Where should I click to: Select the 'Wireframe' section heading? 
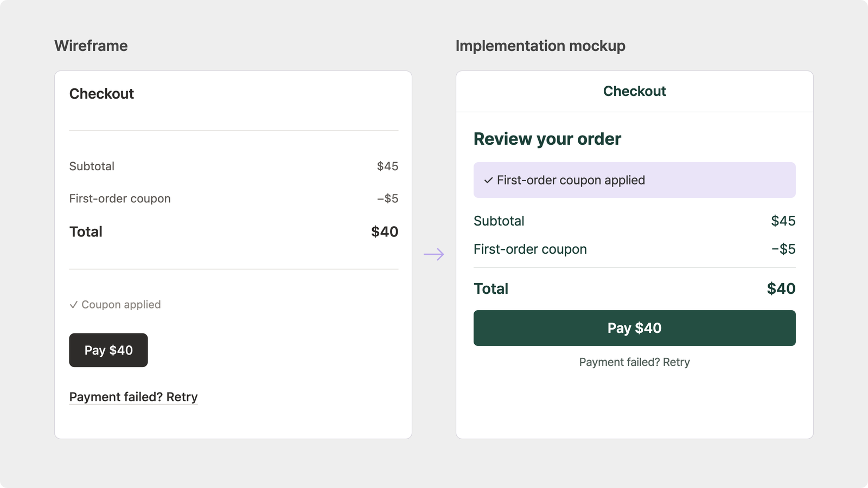(x=91, y=46)
